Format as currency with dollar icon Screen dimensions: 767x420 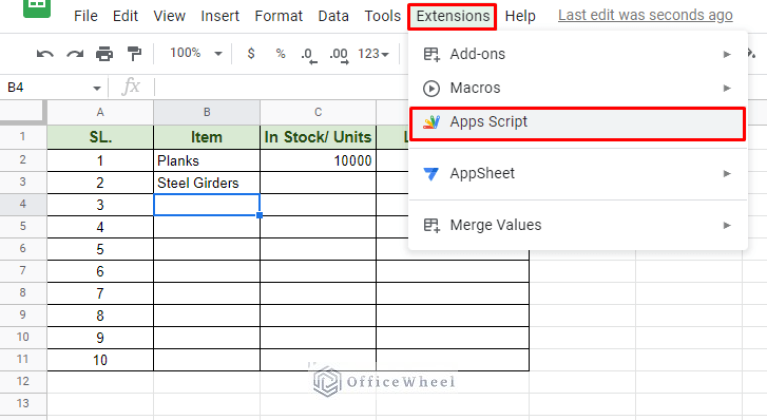pyautogui.click(x=251, y=53)
